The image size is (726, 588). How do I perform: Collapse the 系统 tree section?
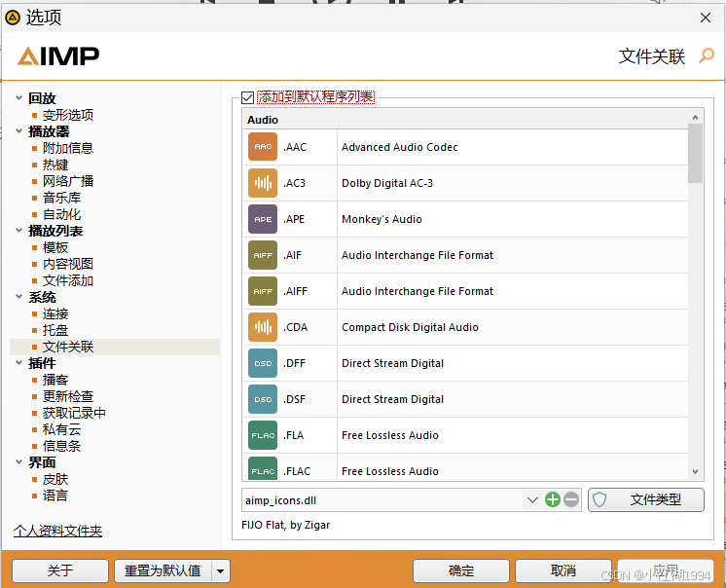point(19,296)
